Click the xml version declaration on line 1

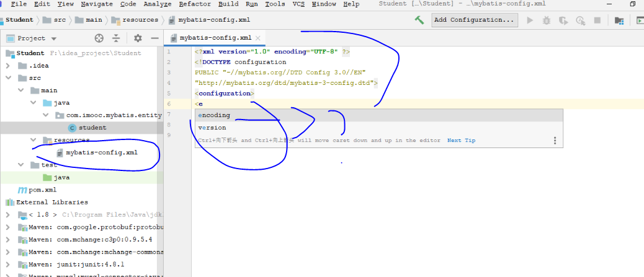point(272,51)
